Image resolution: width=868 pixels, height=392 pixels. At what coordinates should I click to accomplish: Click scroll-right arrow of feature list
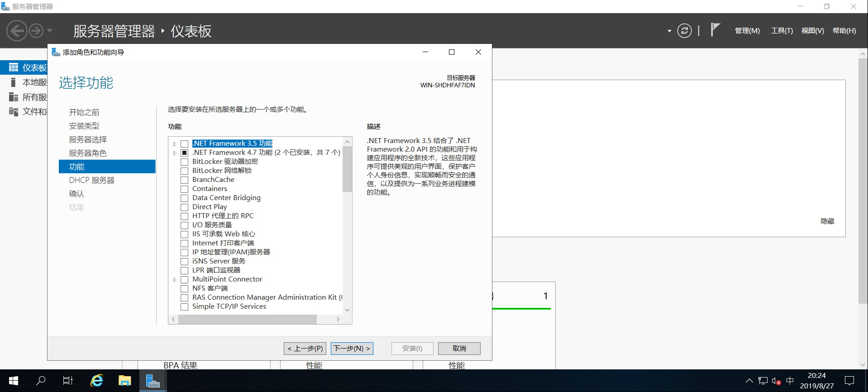click(338, 319)
